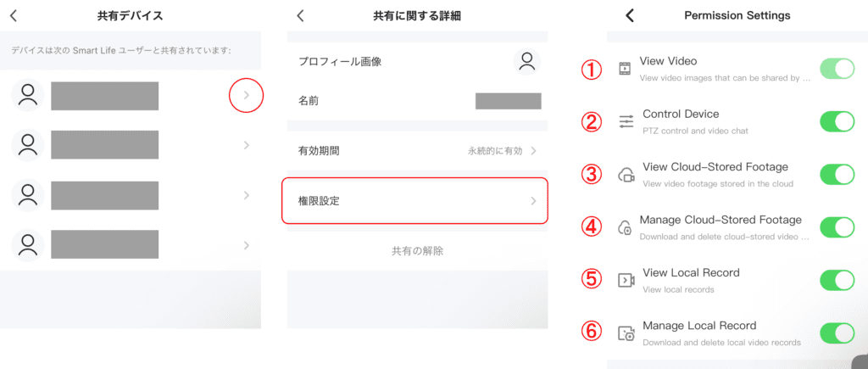Viewport: 868px width, 369px height.
Task: Expand the 有効期間 validity period chevron
Action: click(534, 151)
